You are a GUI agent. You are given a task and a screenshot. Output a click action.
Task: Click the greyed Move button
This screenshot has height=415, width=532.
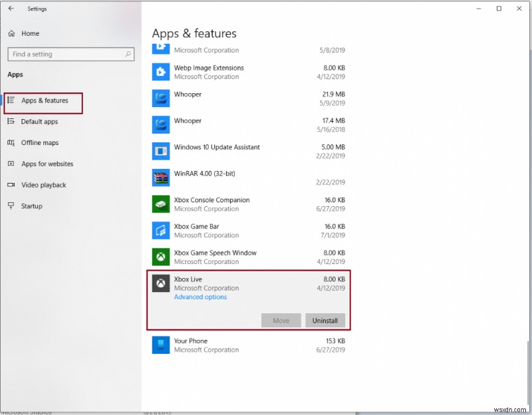click(x=281, y=321)
